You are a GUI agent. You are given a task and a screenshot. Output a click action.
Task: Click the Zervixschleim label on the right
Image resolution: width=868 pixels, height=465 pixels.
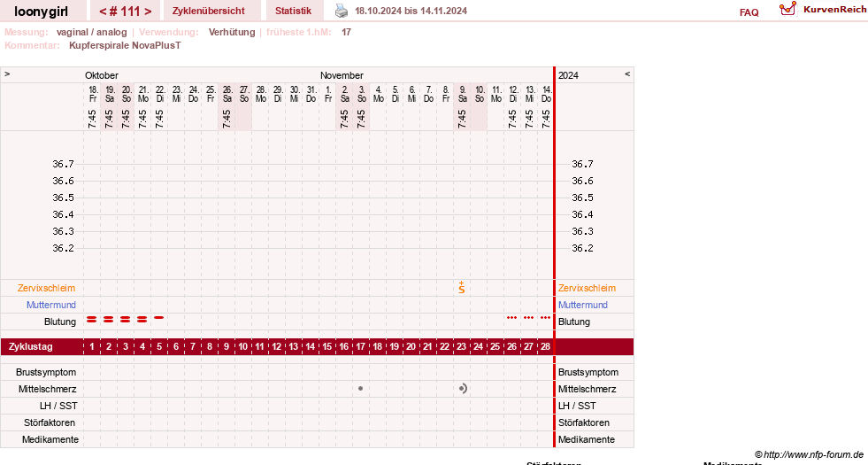(x=587, y=288)
